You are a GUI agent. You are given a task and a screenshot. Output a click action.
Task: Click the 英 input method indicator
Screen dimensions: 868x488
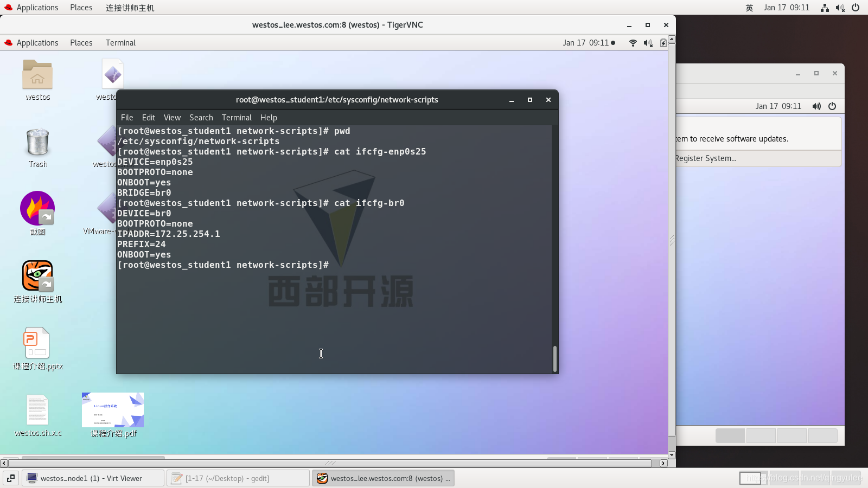click(x=749, y=8)
